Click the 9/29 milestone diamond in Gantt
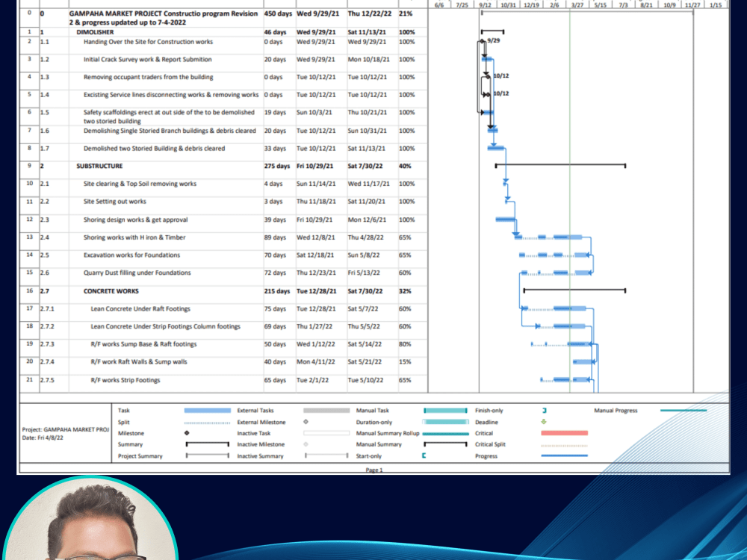 482,41
